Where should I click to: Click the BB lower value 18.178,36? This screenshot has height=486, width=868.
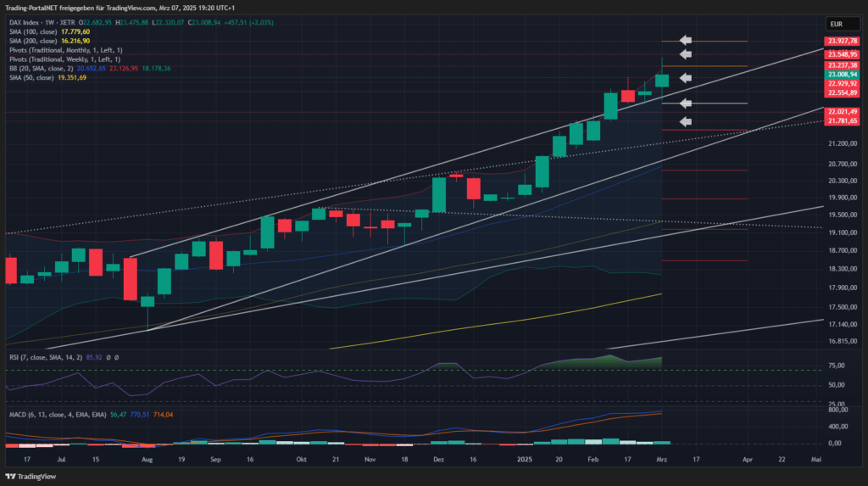coord(156,69)
